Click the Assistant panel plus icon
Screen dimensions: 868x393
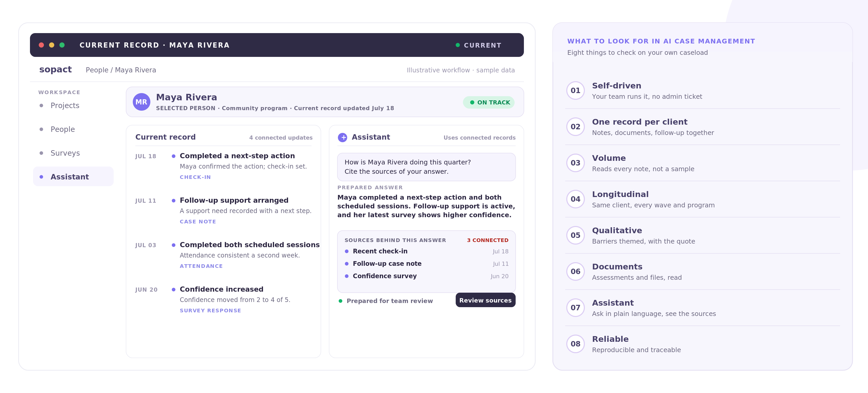click(x=342, y=137)
